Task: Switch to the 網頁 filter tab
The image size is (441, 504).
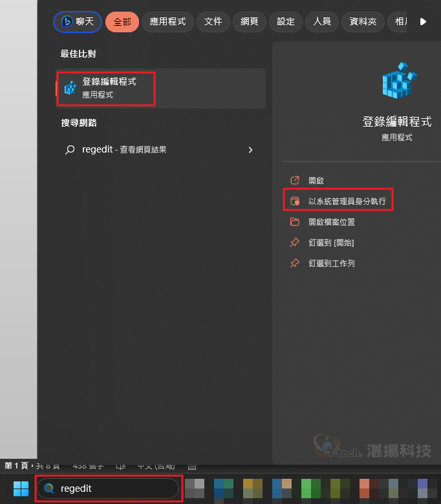Action: tap(250, 22)
